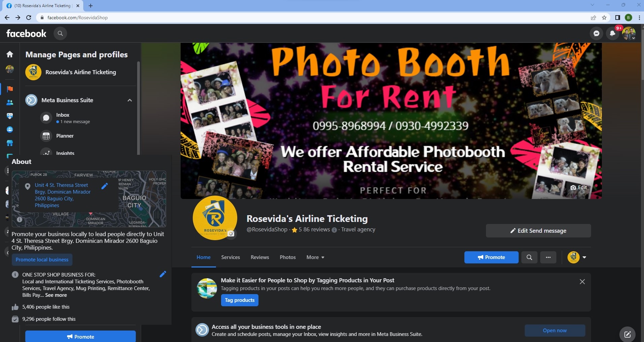
Task: Update the profile picture via camera icon
Action: pyautogui.click(x=231, y=234)
